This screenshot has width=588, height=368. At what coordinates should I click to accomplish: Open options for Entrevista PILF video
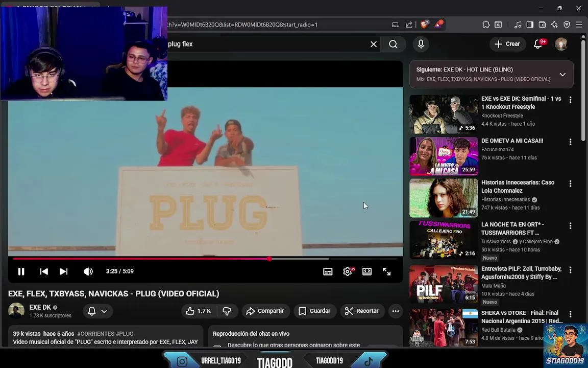[x=570, y=270]
